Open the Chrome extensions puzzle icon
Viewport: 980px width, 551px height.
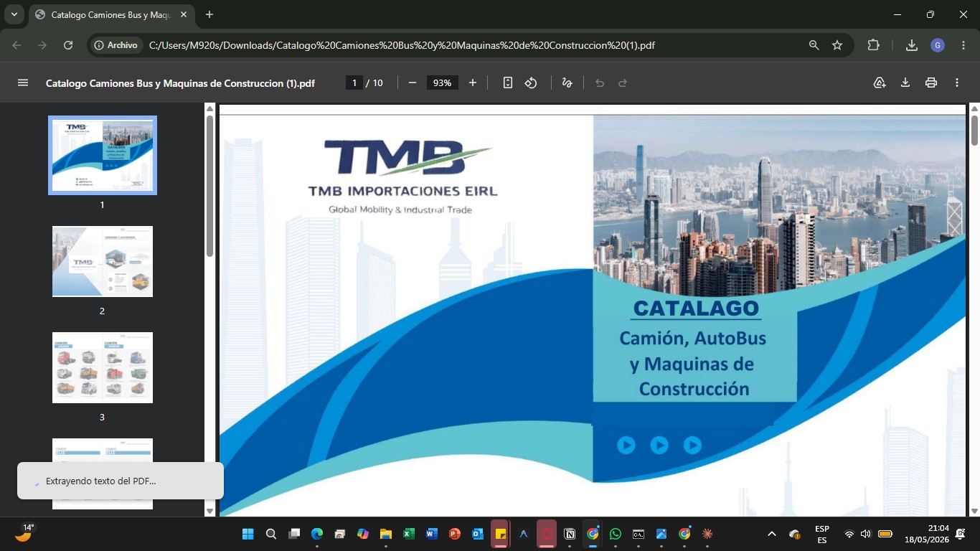tap(873, 45)
